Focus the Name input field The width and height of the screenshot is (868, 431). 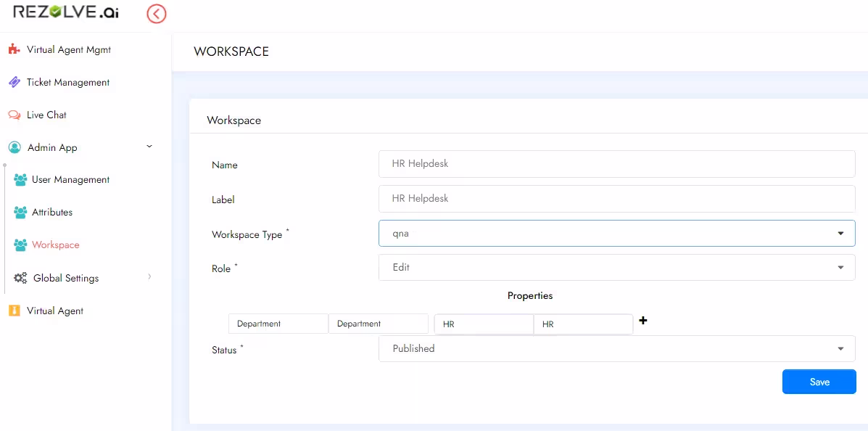616,164
